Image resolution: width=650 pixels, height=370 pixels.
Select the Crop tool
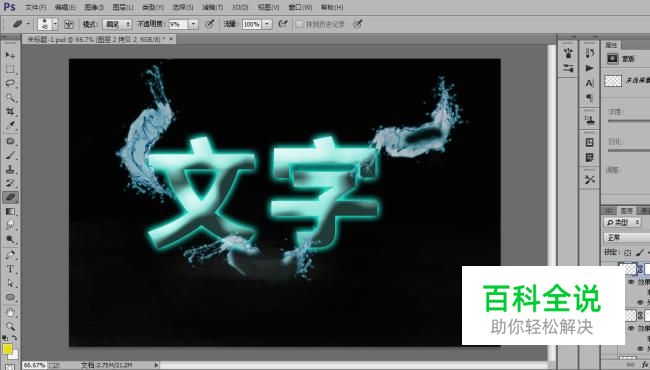pos(10,111)
